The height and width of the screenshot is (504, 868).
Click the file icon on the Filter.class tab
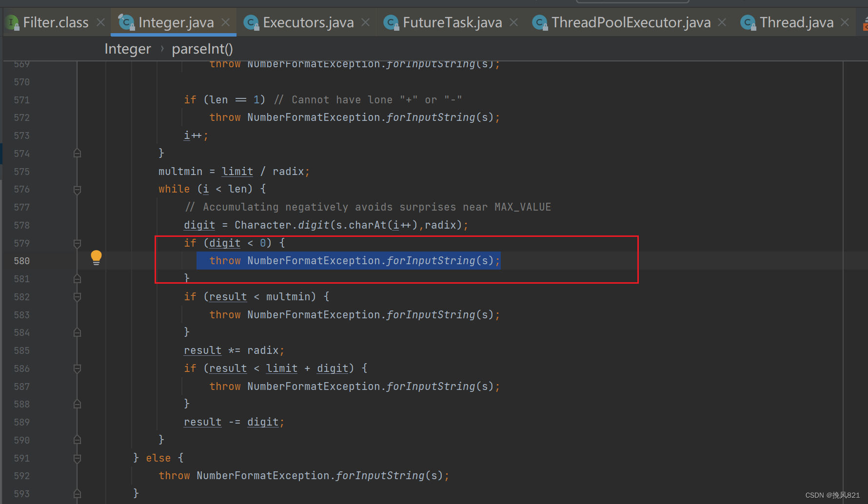click(12, 22)
